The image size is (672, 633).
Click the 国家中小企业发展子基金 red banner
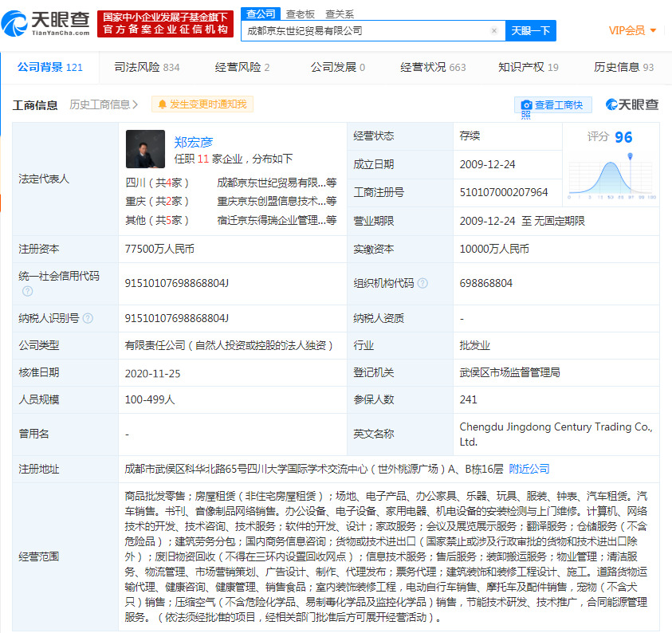pyautogui.click(x=166, y=24)
